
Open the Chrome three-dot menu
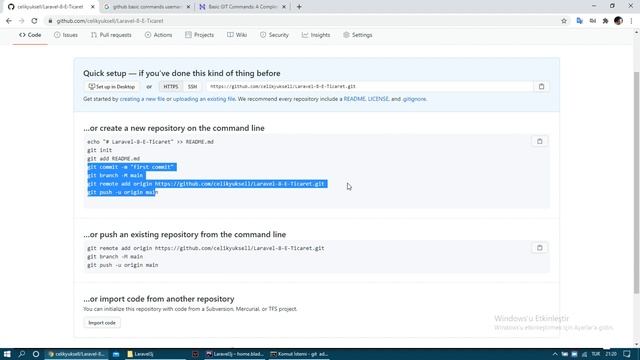tap(631, 21)
